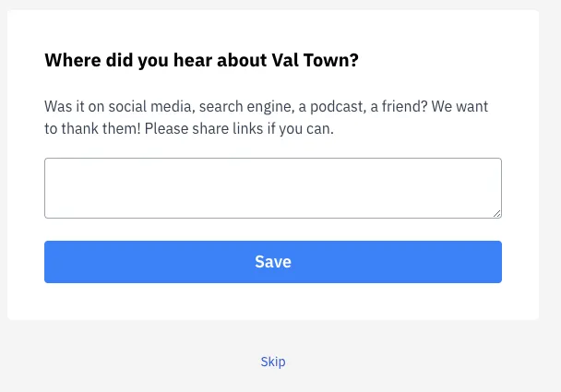Click "Was it on" at the description start
Screen dimensions: 561x392
pos(74,107)
